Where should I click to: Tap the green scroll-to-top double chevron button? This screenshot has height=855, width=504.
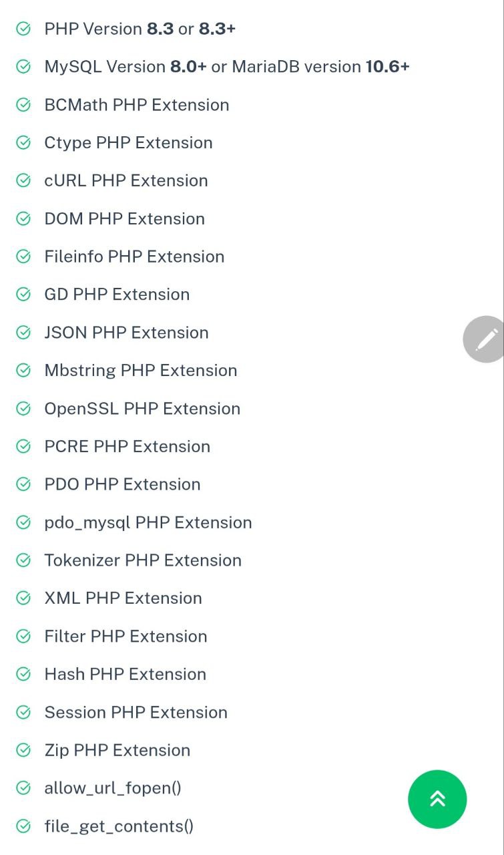click(437, 799)
